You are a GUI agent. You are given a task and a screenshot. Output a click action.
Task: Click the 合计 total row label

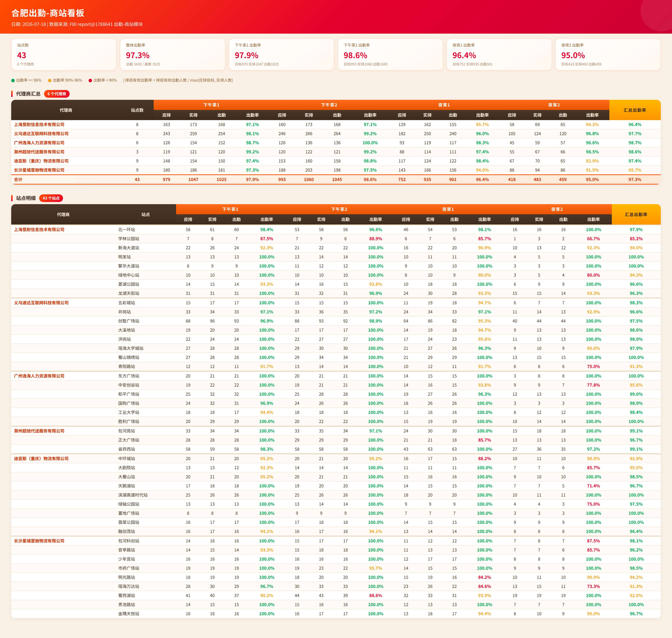point(18,180)
